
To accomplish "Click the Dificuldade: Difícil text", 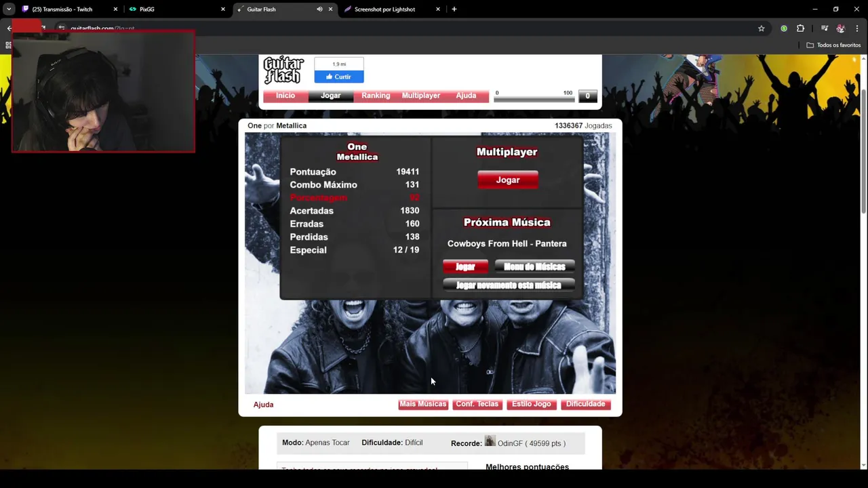I will [392, 443].
